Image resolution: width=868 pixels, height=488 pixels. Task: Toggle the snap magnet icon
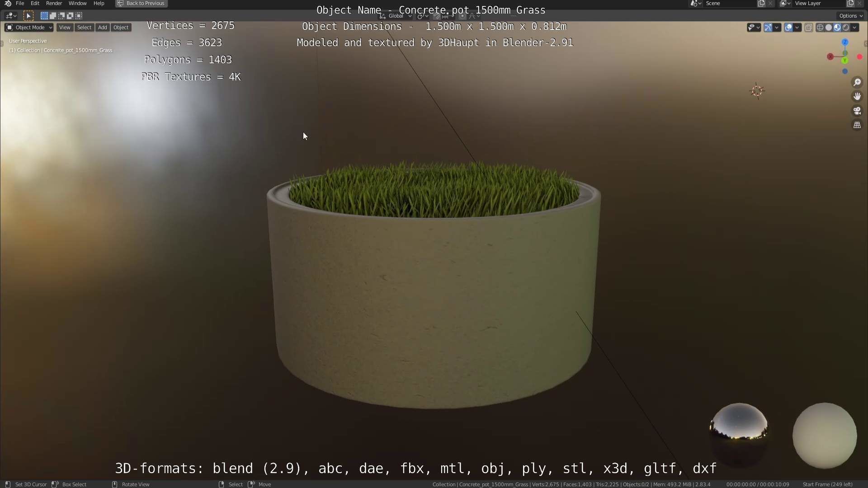(436, 16)
